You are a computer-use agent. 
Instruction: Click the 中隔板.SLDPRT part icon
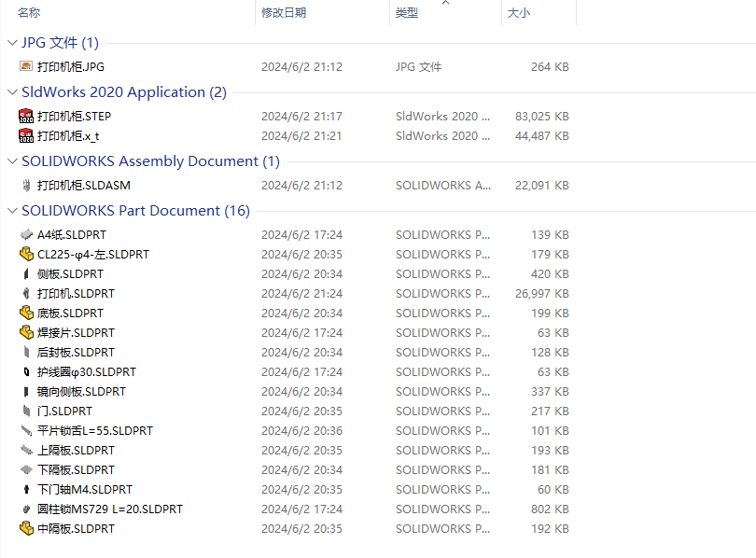pos(26,528)
